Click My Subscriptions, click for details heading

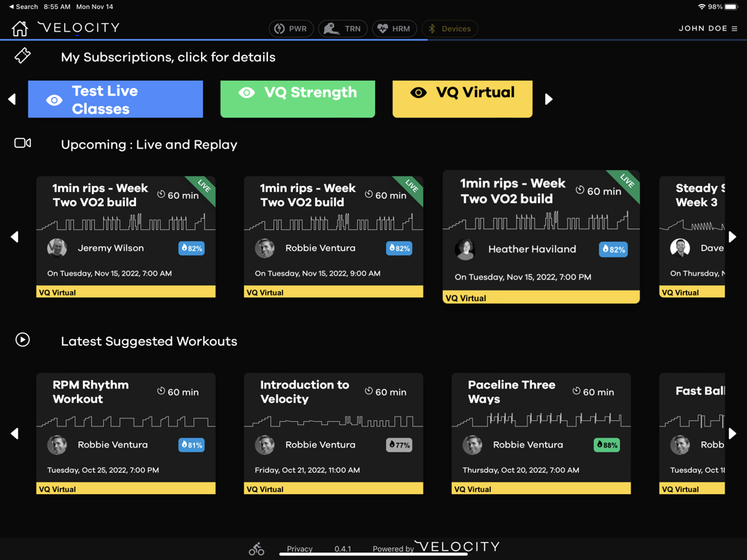(168, 57)
